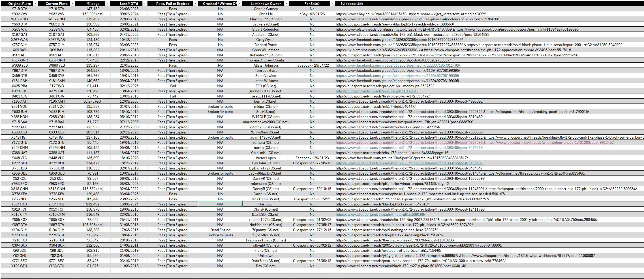Screen dimensions: 644x279
Task: Select the eBay - 02/01/26 For Sale cell
Action: [x=312, y=14]
